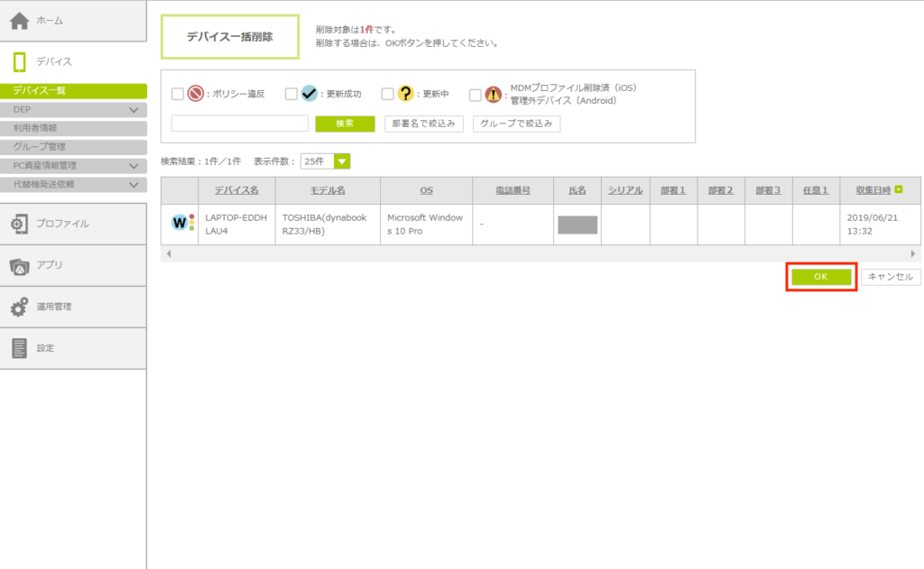Click the Home house icon in sidebar
The height and width of the screenshot is (569, 924).
(20, 20)
